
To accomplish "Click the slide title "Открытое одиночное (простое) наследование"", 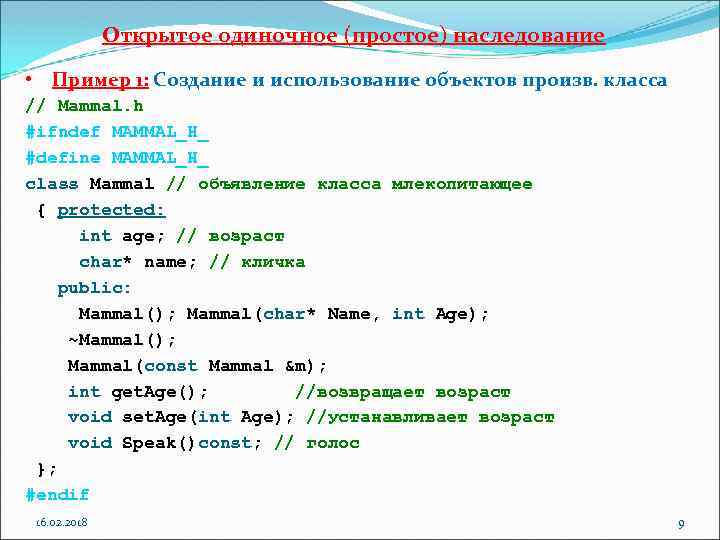I will pos(354,36).
